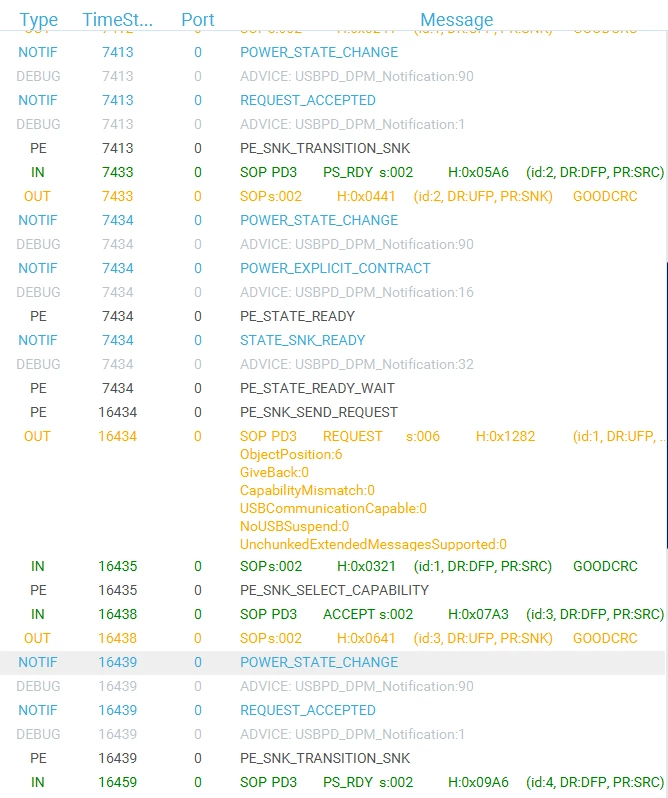
Task: Sort by the Port column header
Action: click(197, 20)
